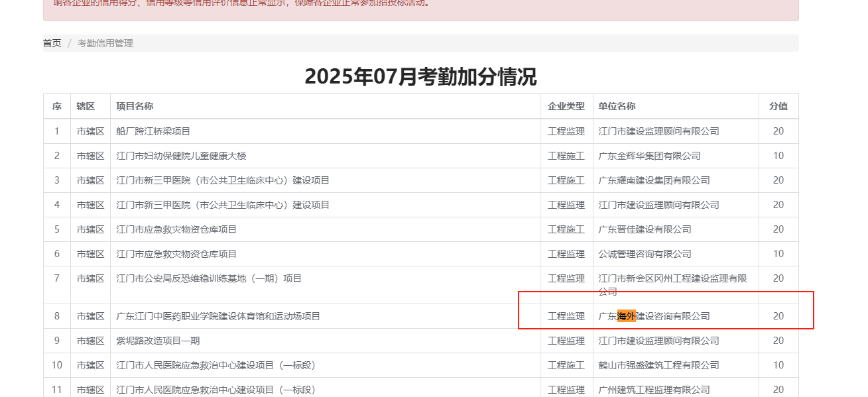The width and height of the screenshot is (868, 397).
Task: Select the 江门市公安局反恐维稳训练基地 project cell
Action: (x=209, y=278)
